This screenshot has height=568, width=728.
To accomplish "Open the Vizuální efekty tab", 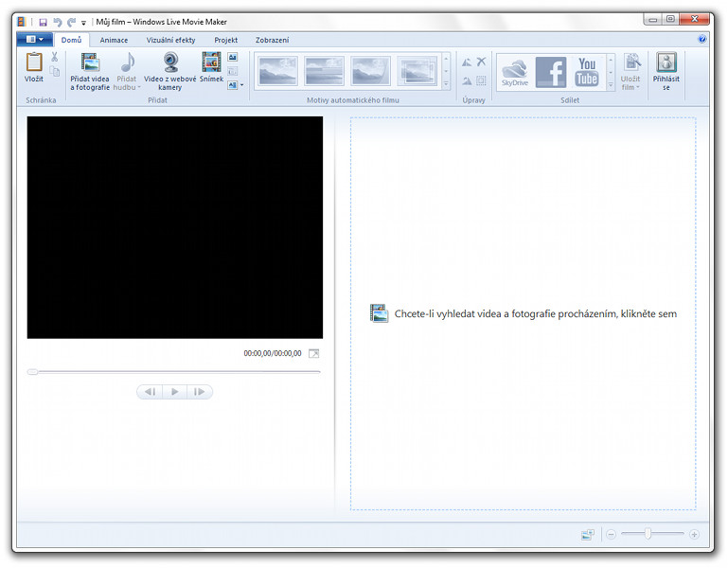I will [170, 40].
